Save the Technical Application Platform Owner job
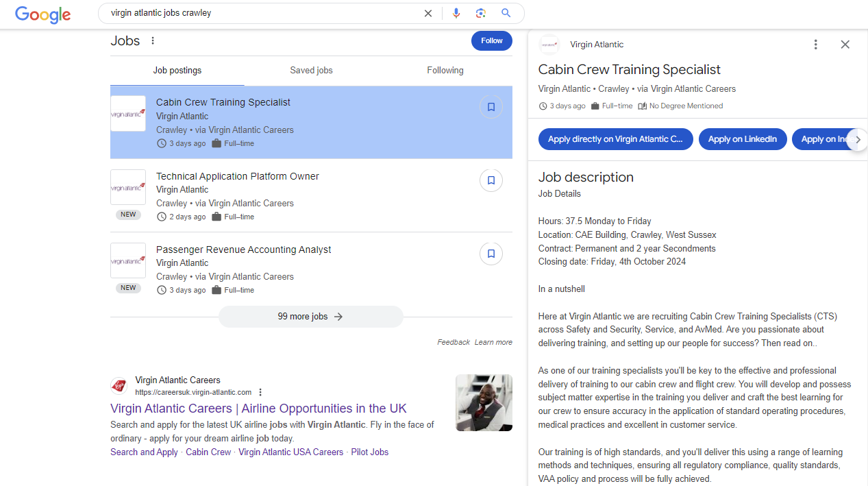 pos(491,180)
